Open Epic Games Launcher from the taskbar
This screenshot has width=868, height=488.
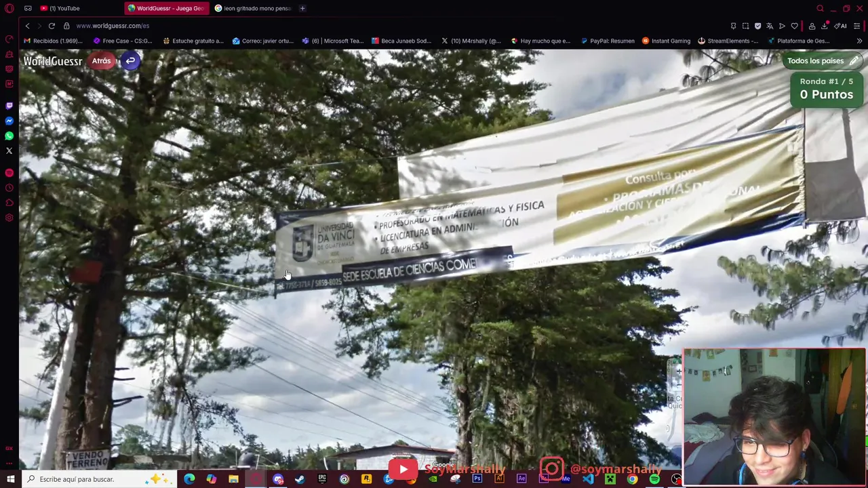(x=322, y=479)
